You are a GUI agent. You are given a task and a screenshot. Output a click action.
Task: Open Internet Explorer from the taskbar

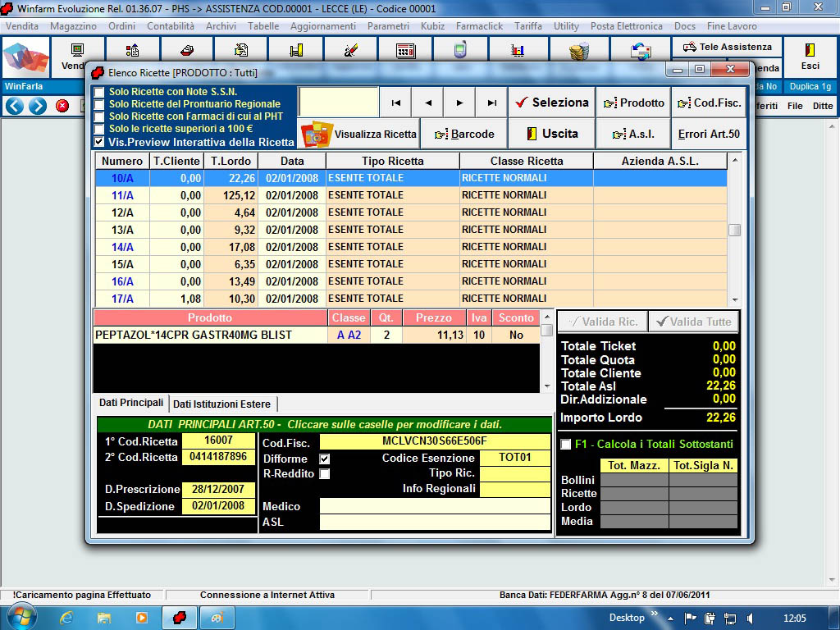[x=66, y=618]
